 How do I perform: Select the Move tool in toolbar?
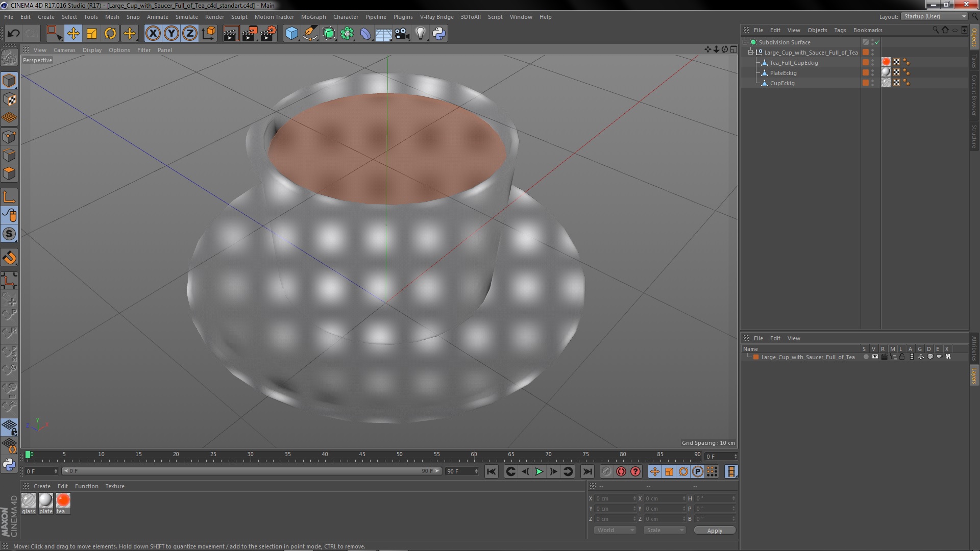[73, 34]
